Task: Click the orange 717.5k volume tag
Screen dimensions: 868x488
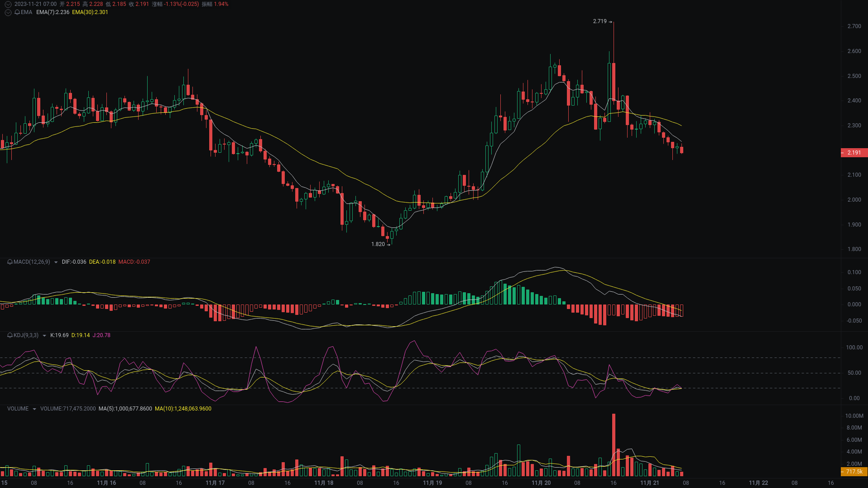Action: coord(854,472)
